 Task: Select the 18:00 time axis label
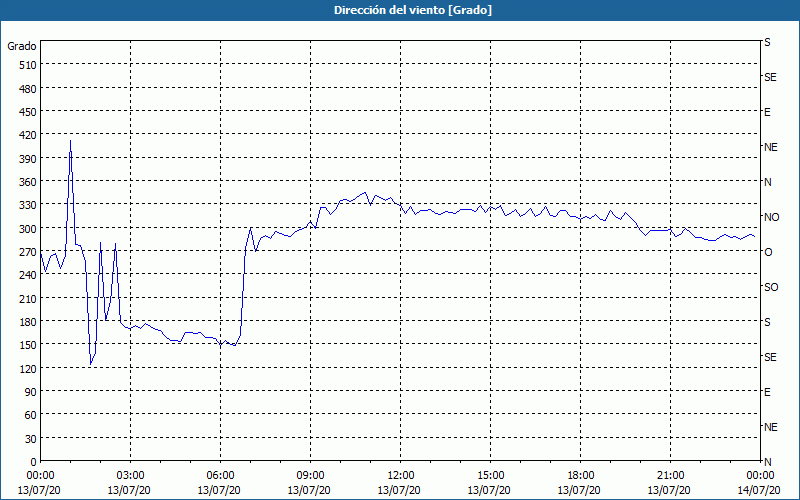[x=580, y=476]
